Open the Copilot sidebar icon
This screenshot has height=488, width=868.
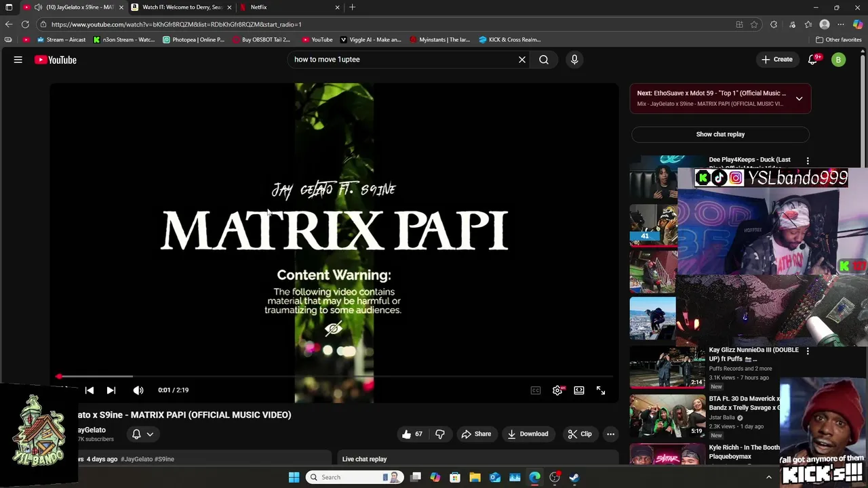858,24
